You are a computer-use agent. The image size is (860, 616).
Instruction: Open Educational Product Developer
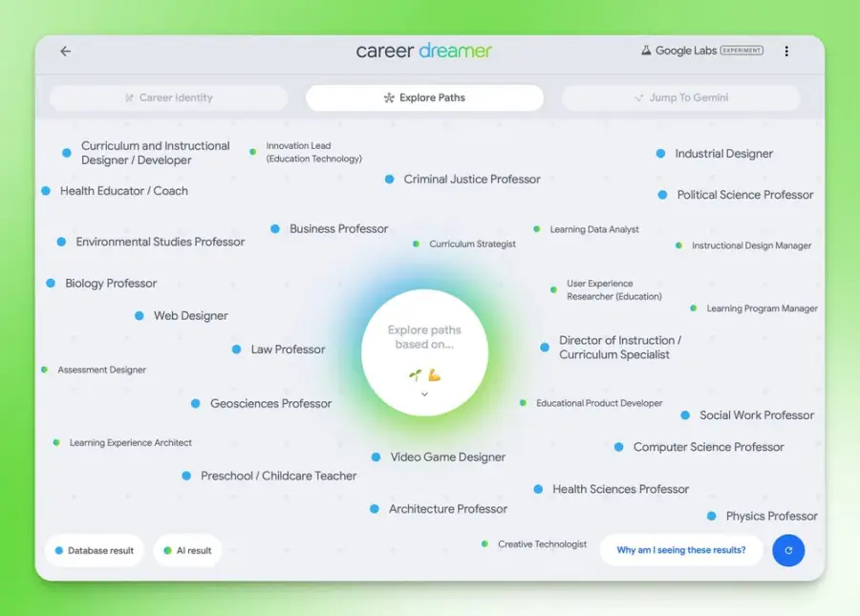(x=591, y=403)
